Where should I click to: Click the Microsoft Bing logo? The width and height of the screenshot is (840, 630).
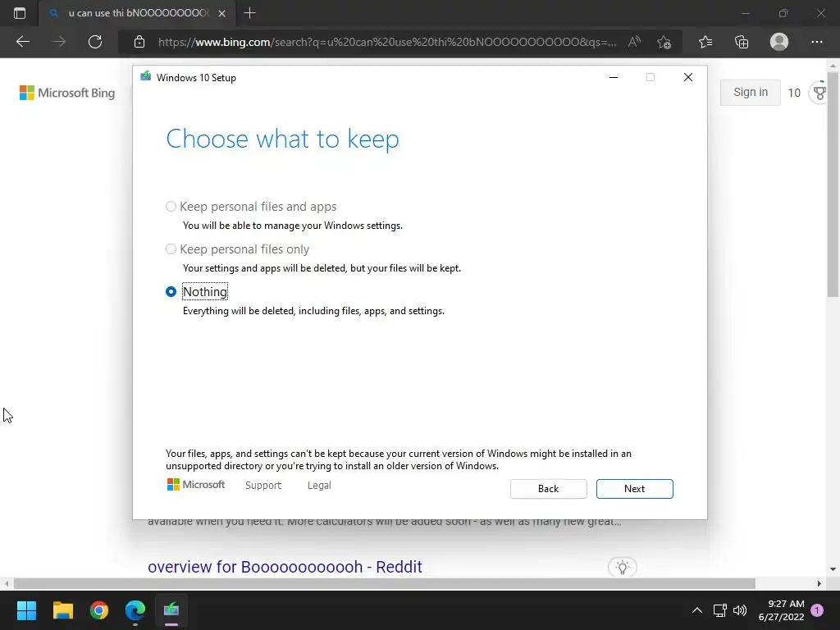pyautogui.click(x=67, y=93)
